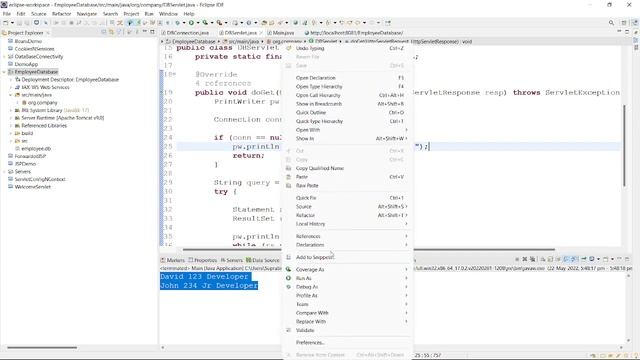Click the editor horizontal scrollbar
This screenshot has height=360, width=640.
(x=369, y=249)
